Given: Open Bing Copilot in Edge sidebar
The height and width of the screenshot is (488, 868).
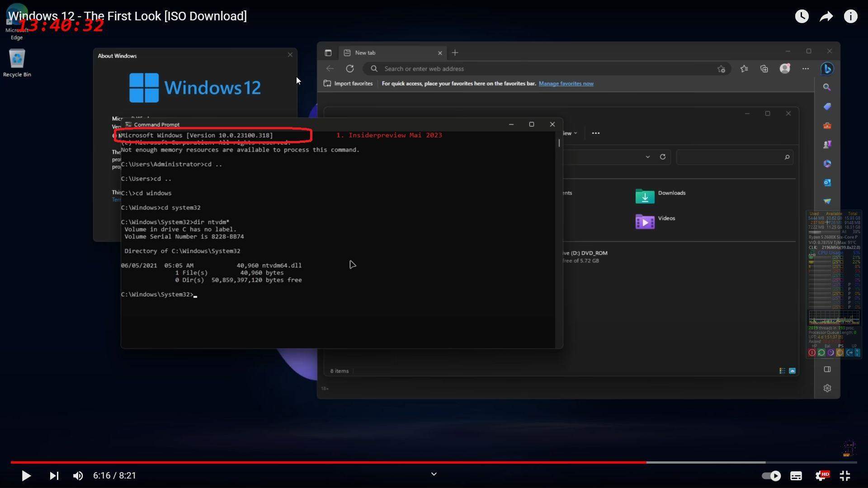Looking at the screenshot, I should 827,69.
